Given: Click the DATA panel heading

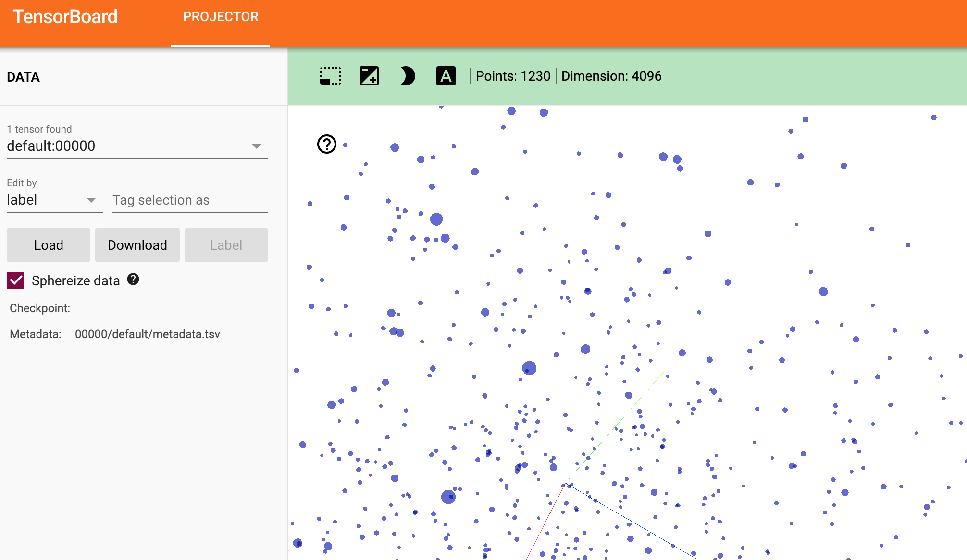Looking at the screenshot, I should pos(24,77).
